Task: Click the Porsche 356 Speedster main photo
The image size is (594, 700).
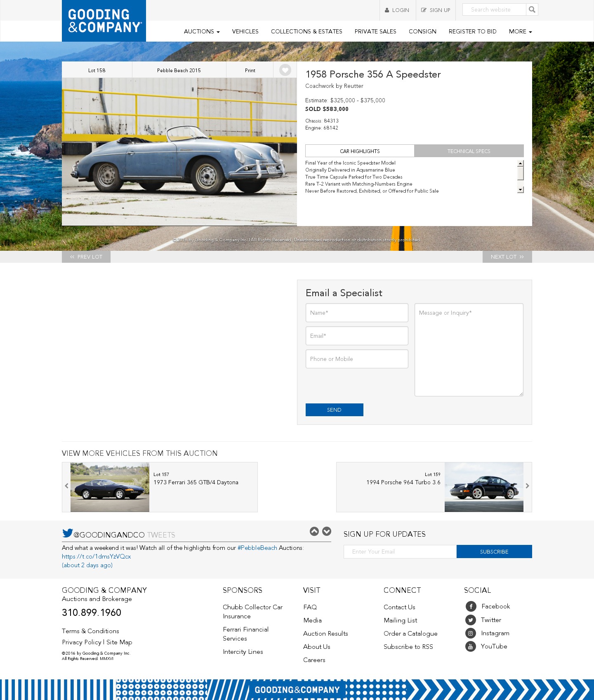Action: [179, 152]
